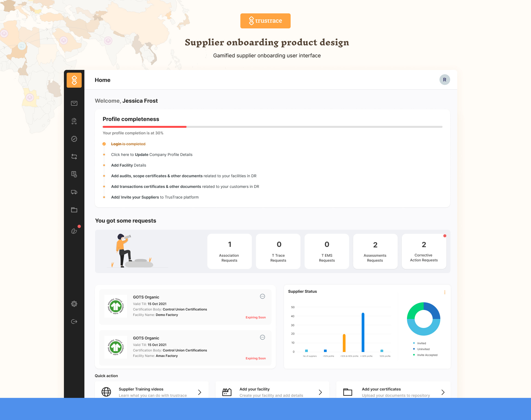This screenshot has height=420, width=531.
Task: Select the product traceability cube icon
Action: (x=74, y=121)
